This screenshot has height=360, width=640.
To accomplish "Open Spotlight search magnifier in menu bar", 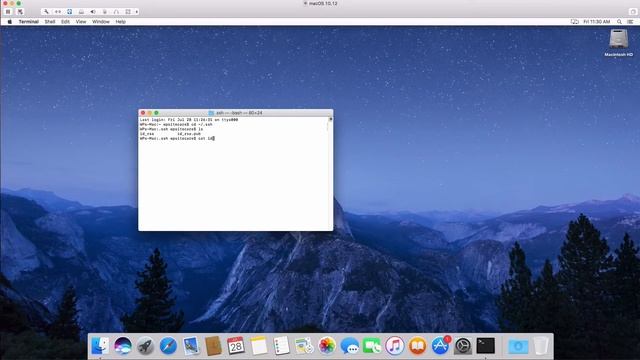I will (619, 22).
